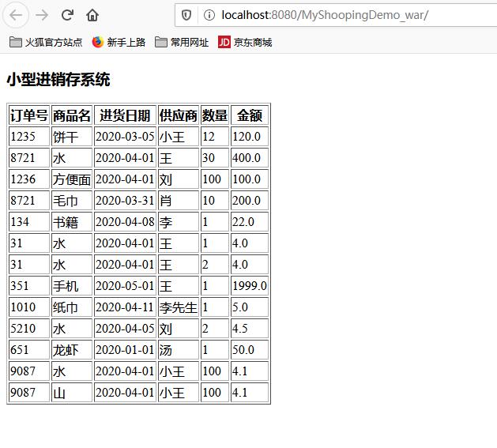
Task: Select order number cell 1010
Action: (x=29, y=307)
